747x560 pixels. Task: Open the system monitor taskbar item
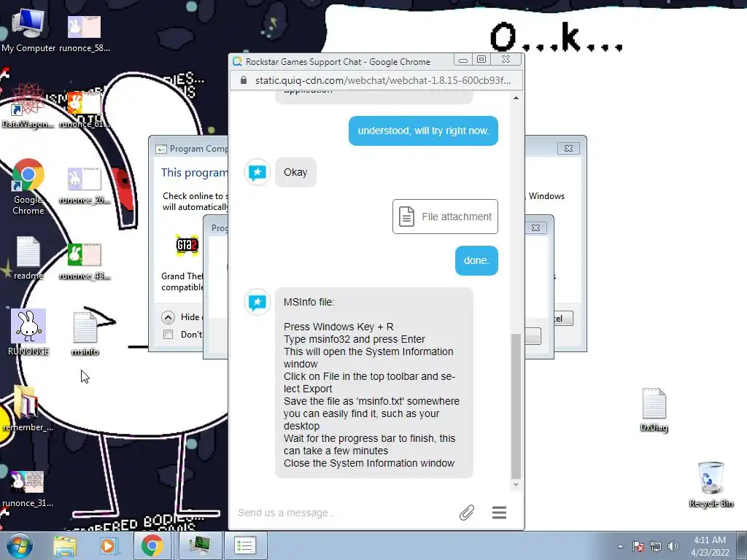pos(200,545)
